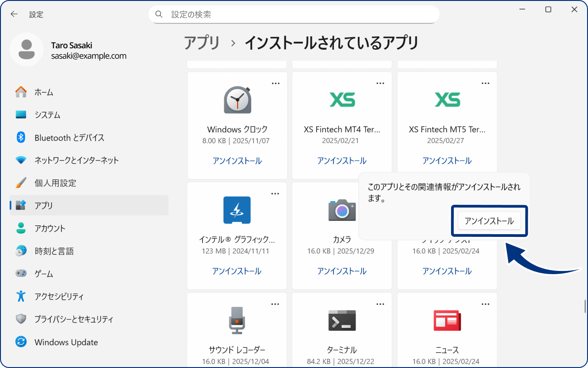Click the Sound Recorder microphone icon

coord(237,320)
